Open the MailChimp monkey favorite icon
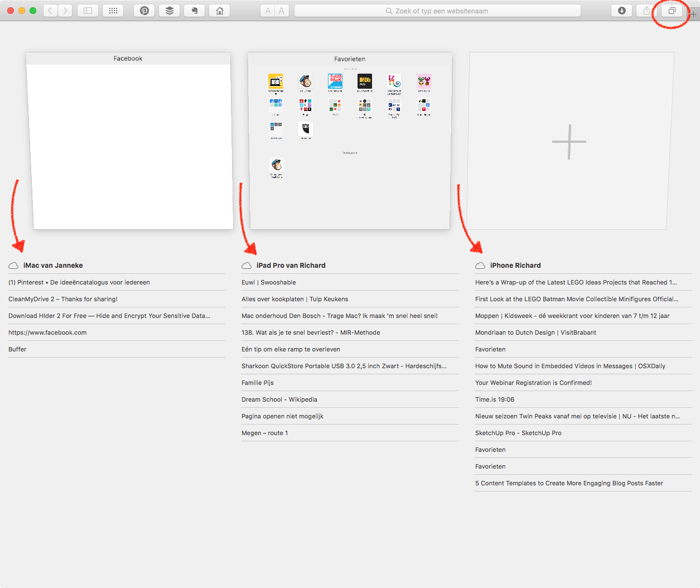Viewport: 700px width, 588px height. [x=306, y=81]
